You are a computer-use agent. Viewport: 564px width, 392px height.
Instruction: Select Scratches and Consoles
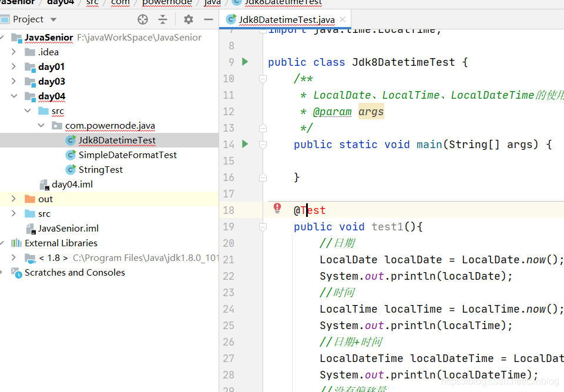75,273
